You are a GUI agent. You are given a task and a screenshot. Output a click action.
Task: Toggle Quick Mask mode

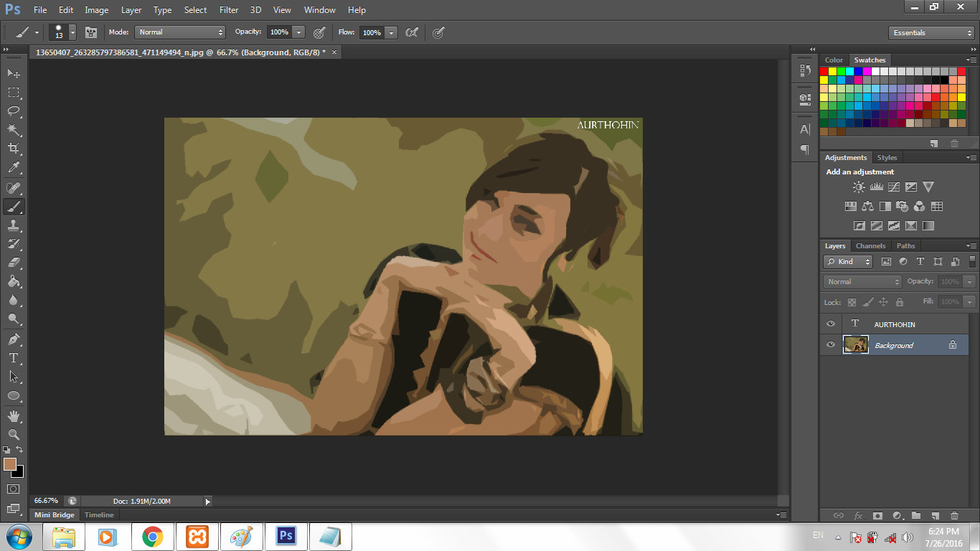tap(14, 489)
